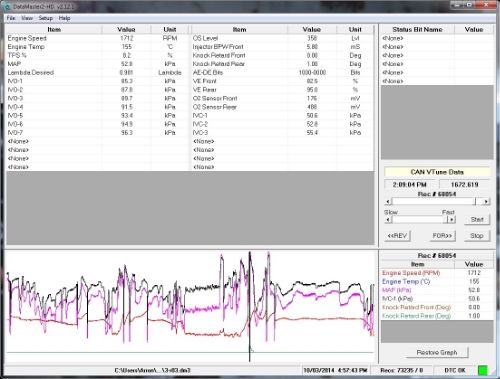This screenshot has height=379, width=500.
Task: Select Knock Retard Rear (Deg) legend entry
Action: (x=417, y=316)
